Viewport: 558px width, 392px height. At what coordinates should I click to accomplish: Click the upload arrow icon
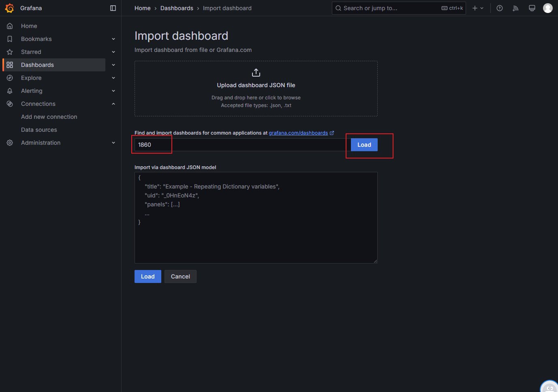256,73
